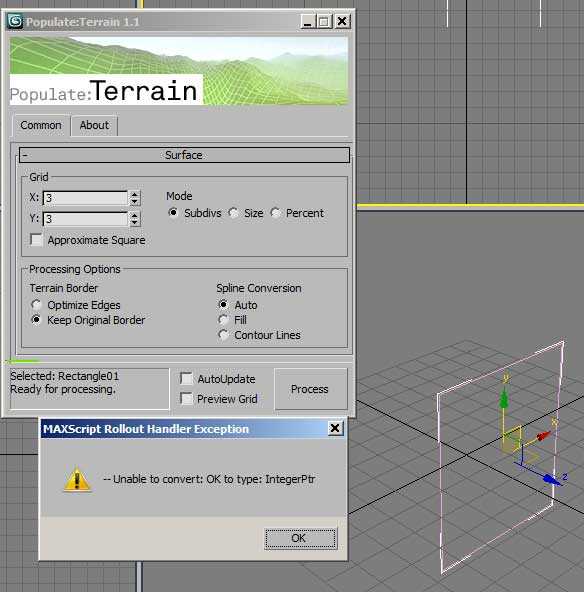The image size is (584, 592).
Task: Enable the Preview Grid checkbox
Action: point(186,398)
